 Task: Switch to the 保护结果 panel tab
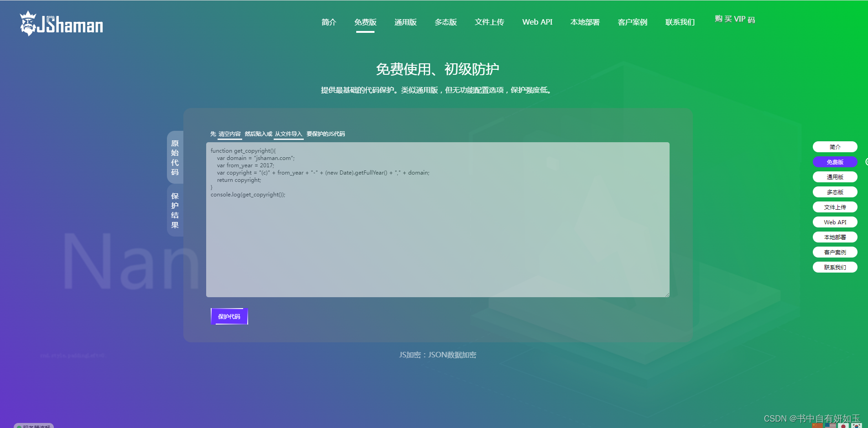[x=174, y=211]
